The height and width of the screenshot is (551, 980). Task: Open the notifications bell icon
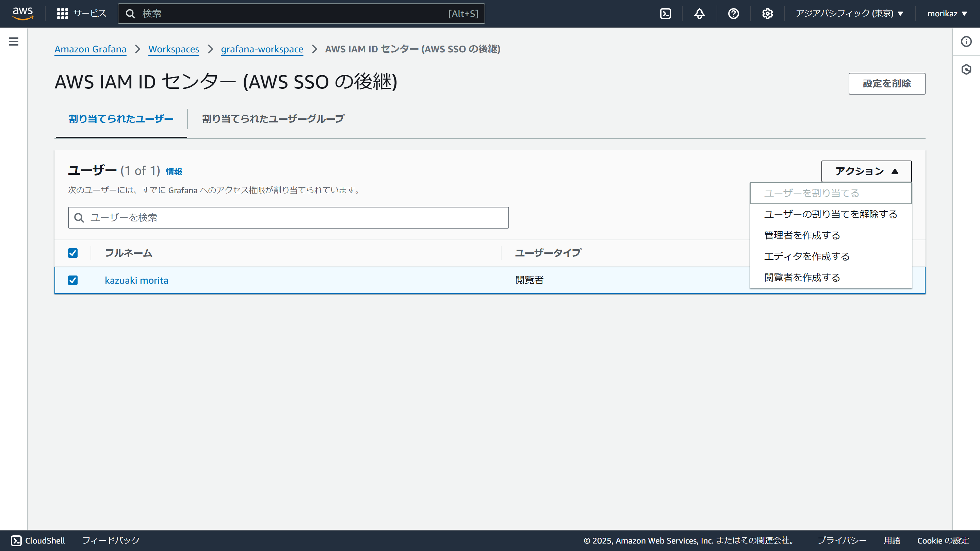[699, 14]
